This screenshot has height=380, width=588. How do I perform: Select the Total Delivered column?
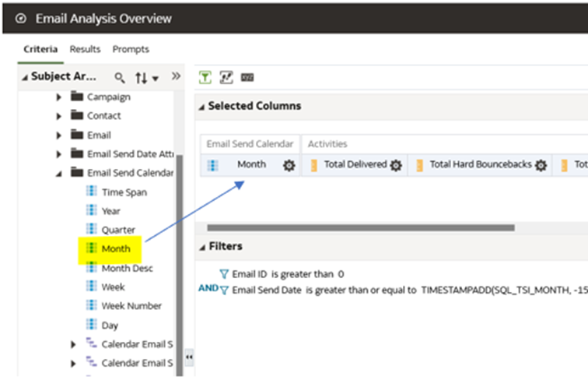355,164
